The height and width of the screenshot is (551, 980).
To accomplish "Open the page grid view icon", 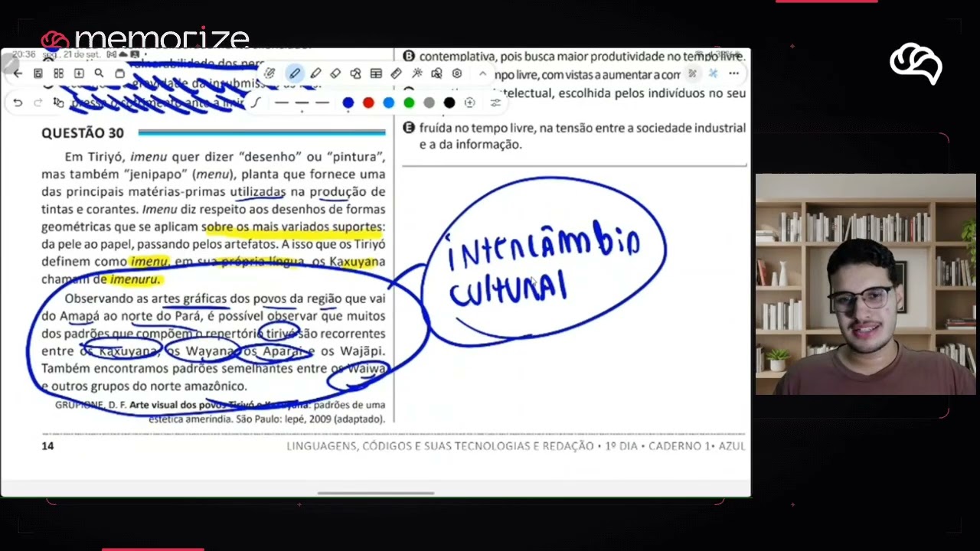I will (x=58, y=73).
